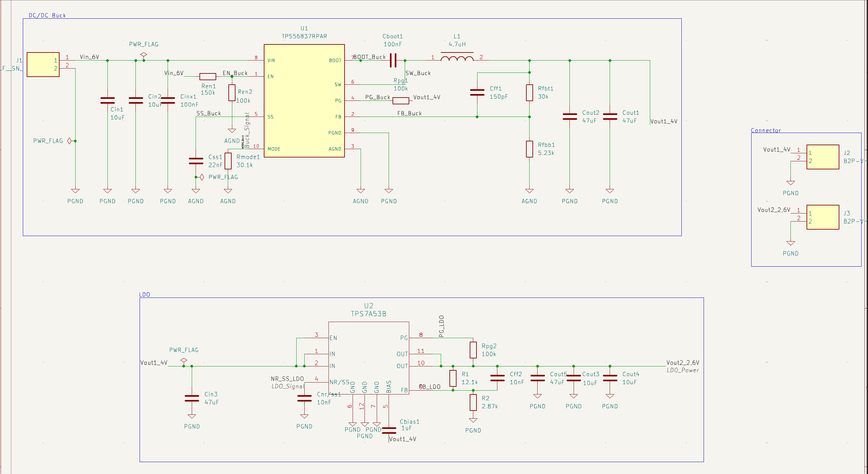Click the PWR_FLAG symbol on Vin_6V net
The image size is (868, 474).
[143, 55]
